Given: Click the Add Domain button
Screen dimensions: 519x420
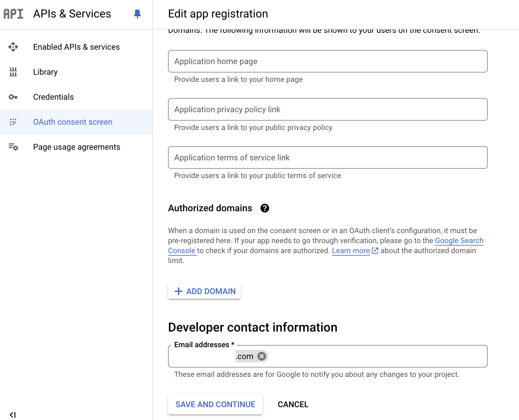Looking at the screenshot, I should point(204,291).
